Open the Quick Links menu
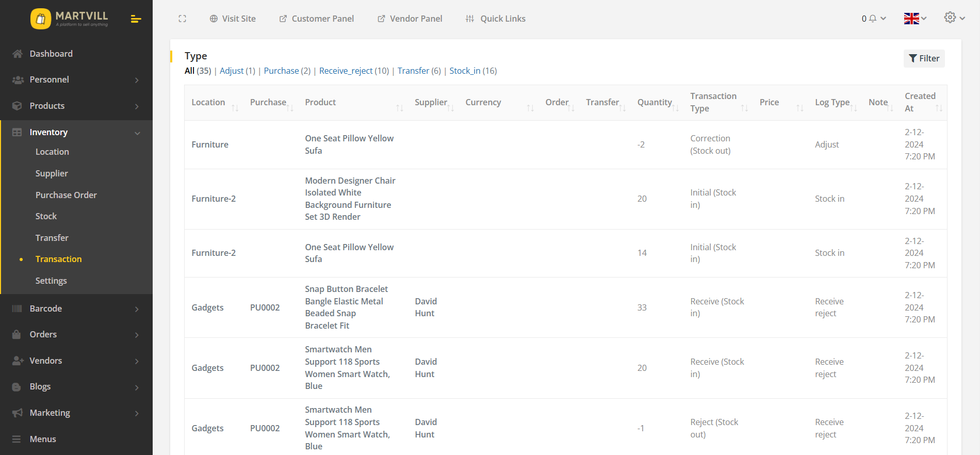980x455 pixels. coord(495,19)
